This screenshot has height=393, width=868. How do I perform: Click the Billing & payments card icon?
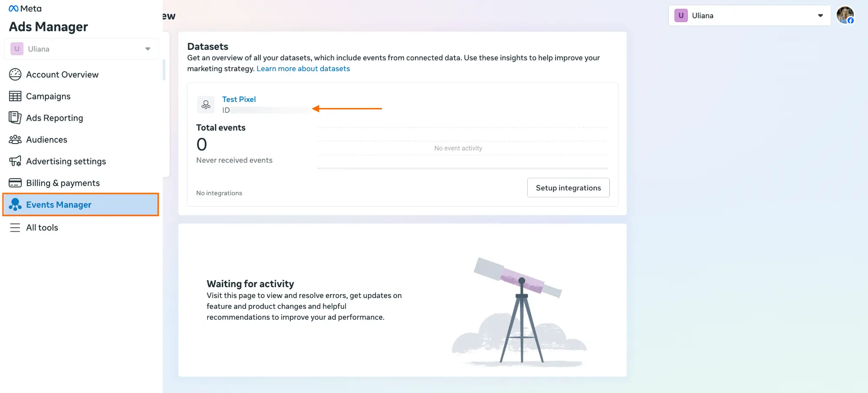[x=15, y=183]
